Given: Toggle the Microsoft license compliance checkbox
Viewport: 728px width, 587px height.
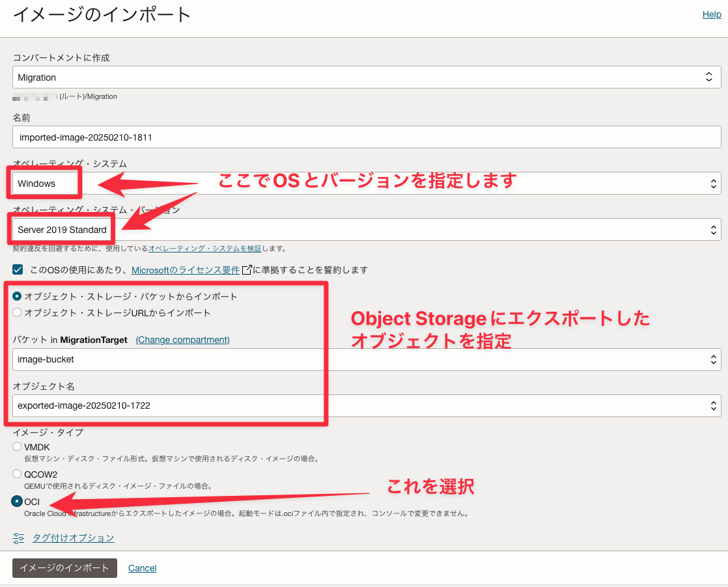Looking at the screenshot, I should tap(18, 269).
